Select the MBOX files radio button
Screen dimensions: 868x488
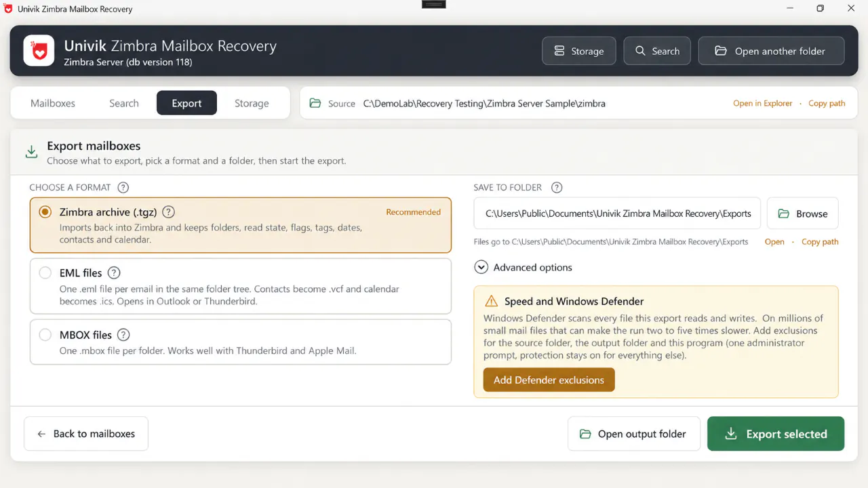click(x=45, y=335)
